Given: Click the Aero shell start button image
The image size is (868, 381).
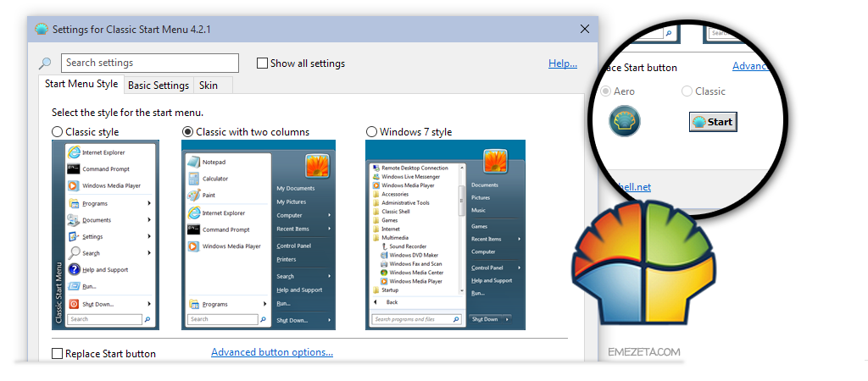Looking at the screenshot, I should tap(625, 121).
